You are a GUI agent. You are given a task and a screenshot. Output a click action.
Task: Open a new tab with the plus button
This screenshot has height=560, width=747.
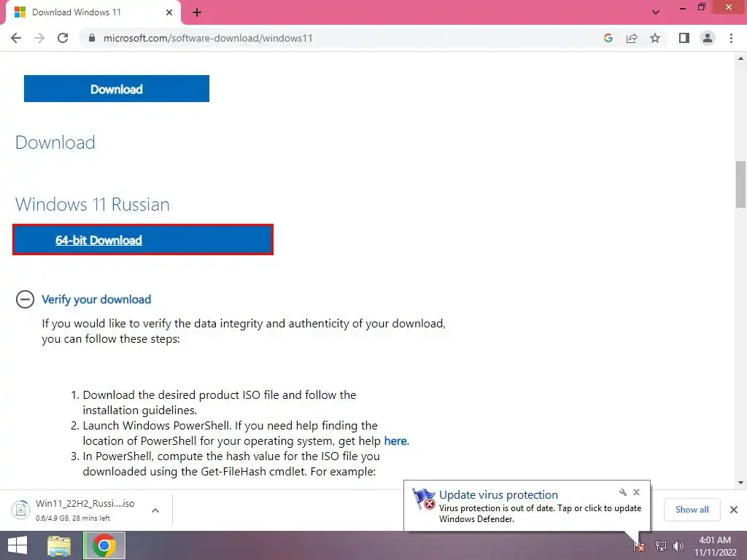point(197,13)
